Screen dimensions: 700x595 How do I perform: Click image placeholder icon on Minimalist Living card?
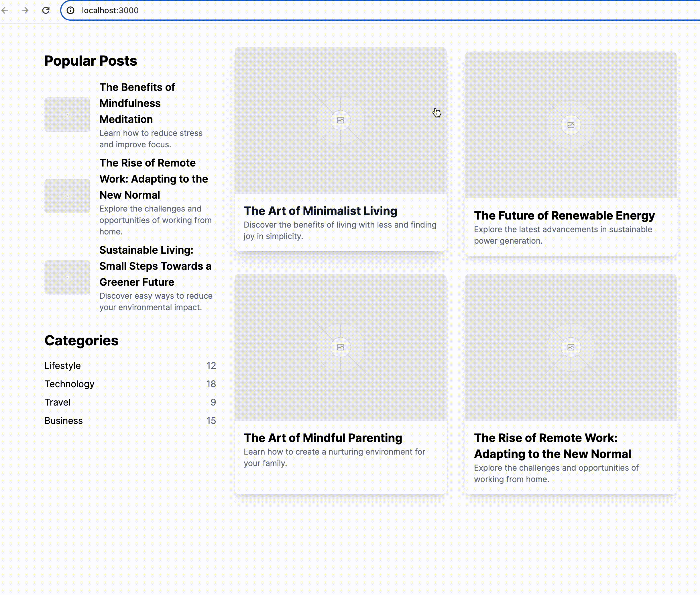coord(340,120)
